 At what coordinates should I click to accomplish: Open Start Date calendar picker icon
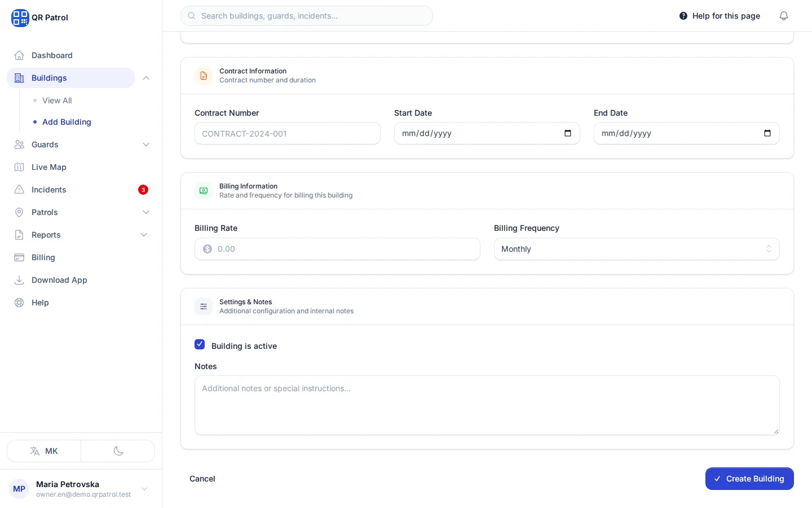tap(568, 133)
